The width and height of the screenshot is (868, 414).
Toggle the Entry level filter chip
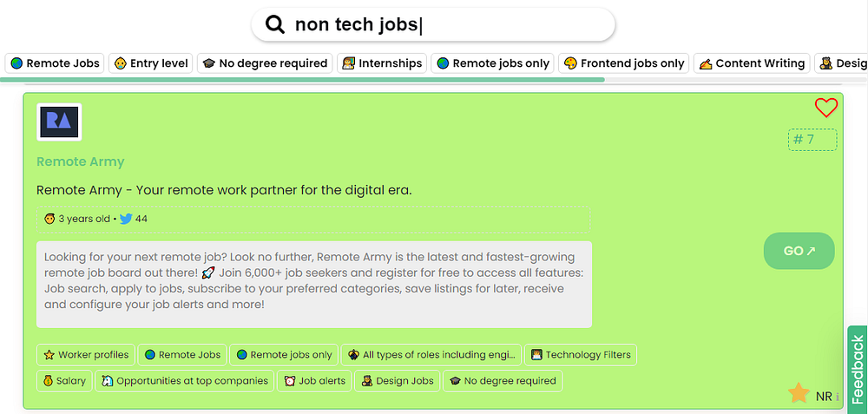click(x=150, y=63)
